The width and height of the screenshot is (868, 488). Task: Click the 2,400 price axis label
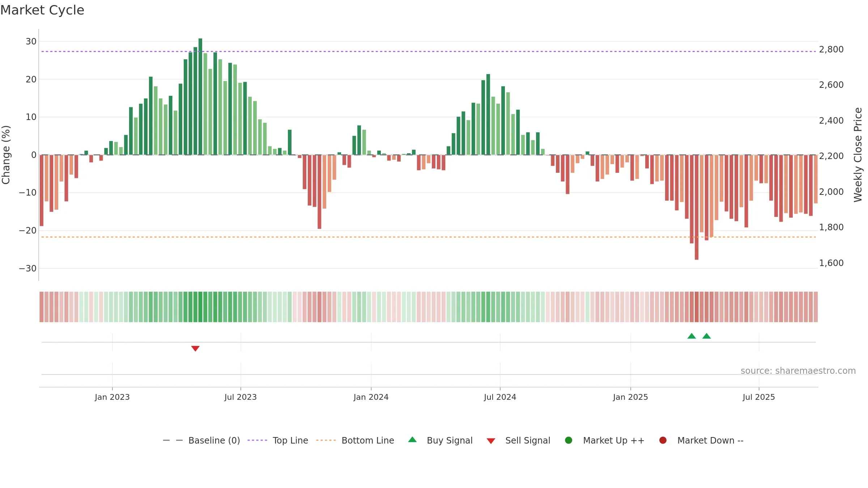pos(831,120)
